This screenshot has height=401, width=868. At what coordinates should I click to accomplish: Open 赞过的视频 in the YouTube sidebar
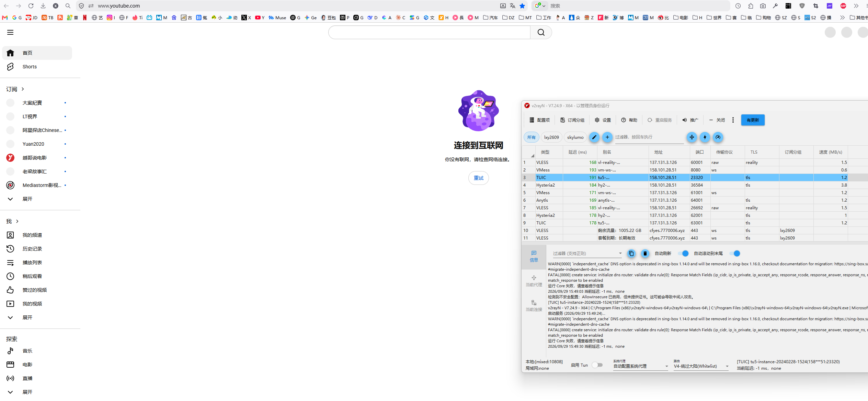[x=37, y=290]
